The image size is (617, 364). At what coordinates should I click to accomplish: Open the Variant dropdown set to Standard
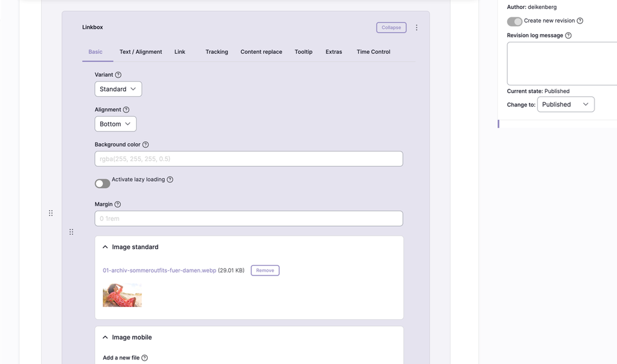click(118, 89)
